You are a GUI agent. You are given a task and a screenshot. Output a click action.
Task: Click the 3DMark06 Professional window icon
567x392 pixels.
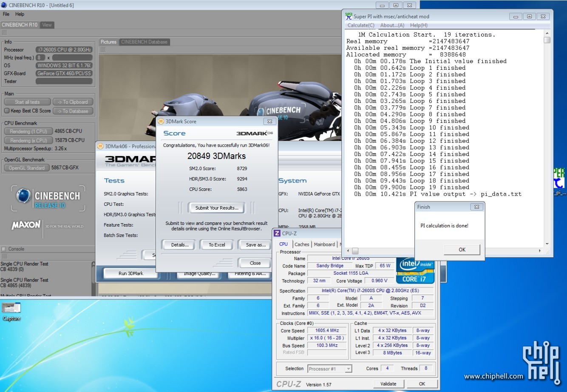[x=100, y=146]
